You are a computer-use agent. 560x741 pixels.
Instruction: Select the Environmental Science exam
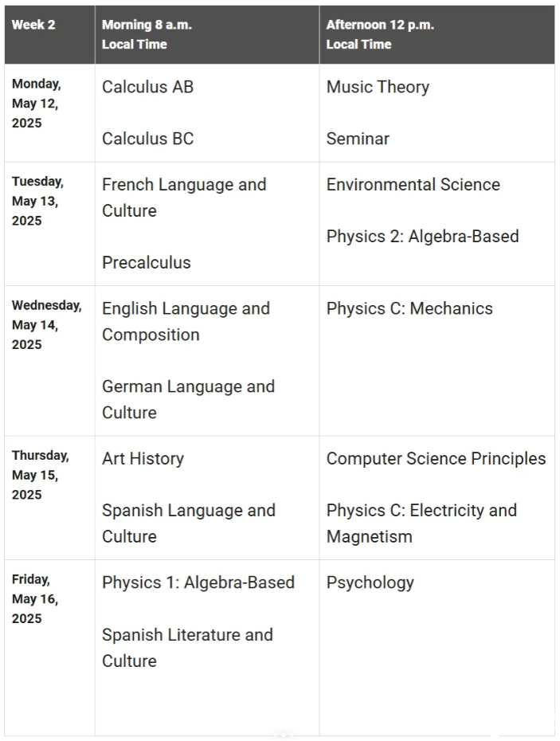413,185
